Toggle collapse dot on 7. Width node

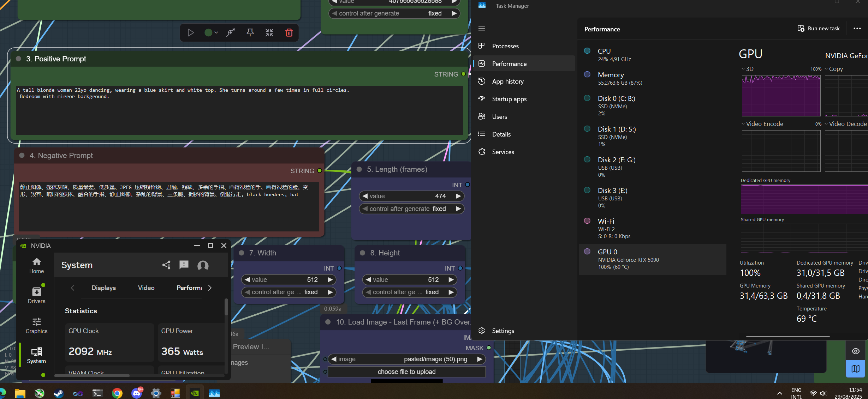[x=242, y=253]
